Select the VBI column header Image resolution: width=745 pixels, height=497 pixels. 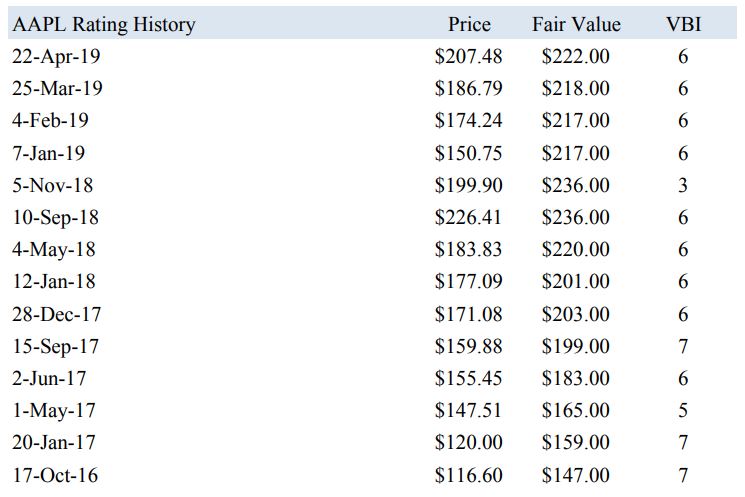683,24
